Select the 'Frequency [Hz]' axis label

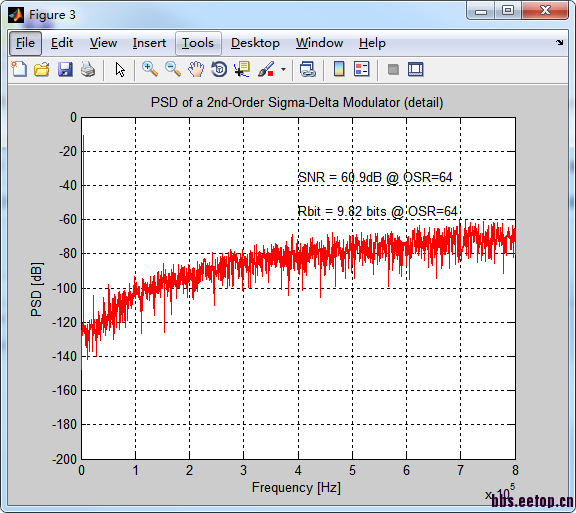[x=296, y=488]
